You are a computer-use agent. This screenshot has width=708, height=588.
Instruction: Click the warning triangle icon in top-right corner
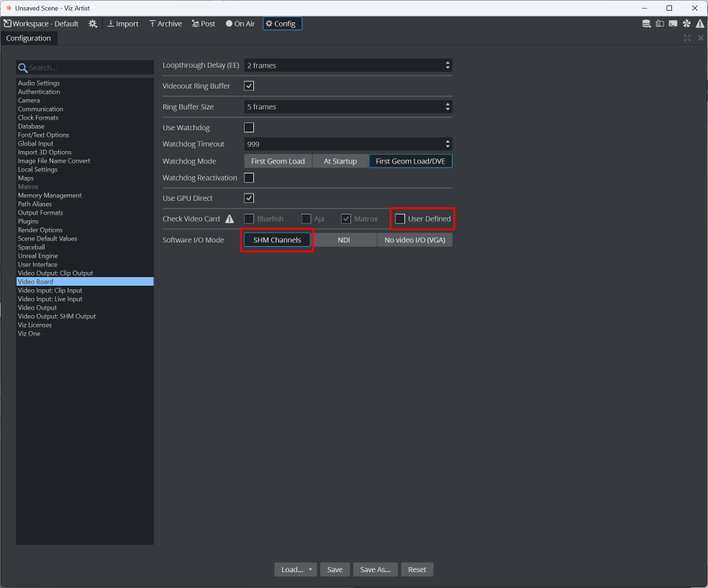tap(699, 24)
